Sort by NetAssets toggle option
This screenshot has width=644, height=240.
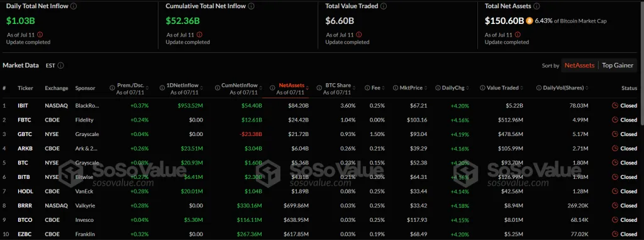coord(579,66)
